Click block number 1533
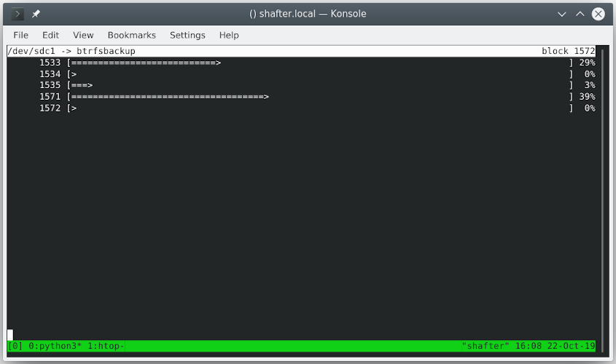This screenshot has height=364, width=616. 50,63
